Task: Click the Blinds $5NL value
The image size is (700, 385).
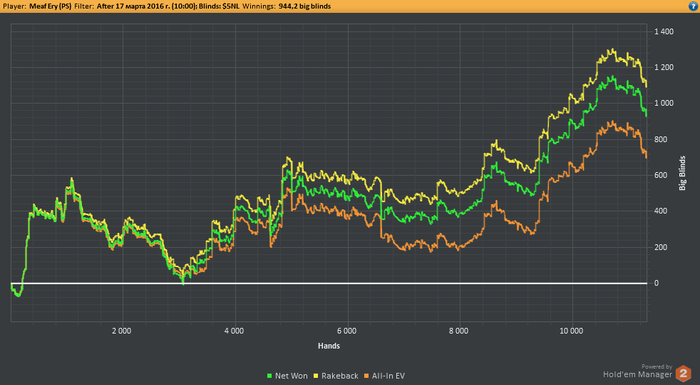Action: click(231, 6)
